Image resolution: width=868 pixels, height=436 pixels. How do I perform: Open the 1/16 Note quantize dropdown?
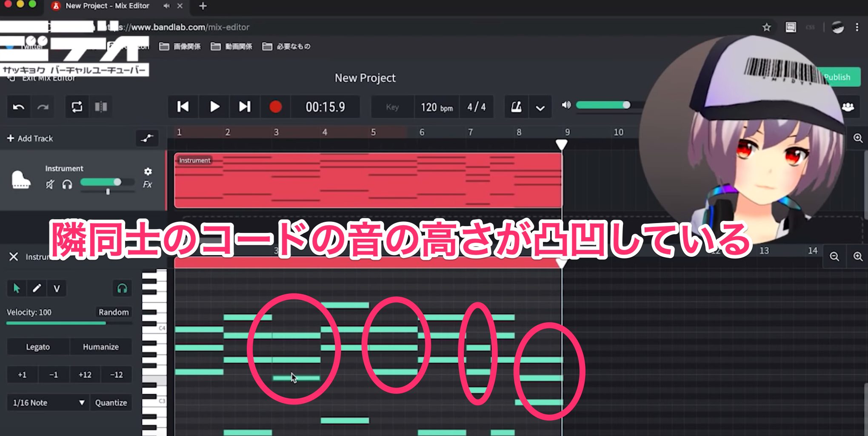pos(48,402)
